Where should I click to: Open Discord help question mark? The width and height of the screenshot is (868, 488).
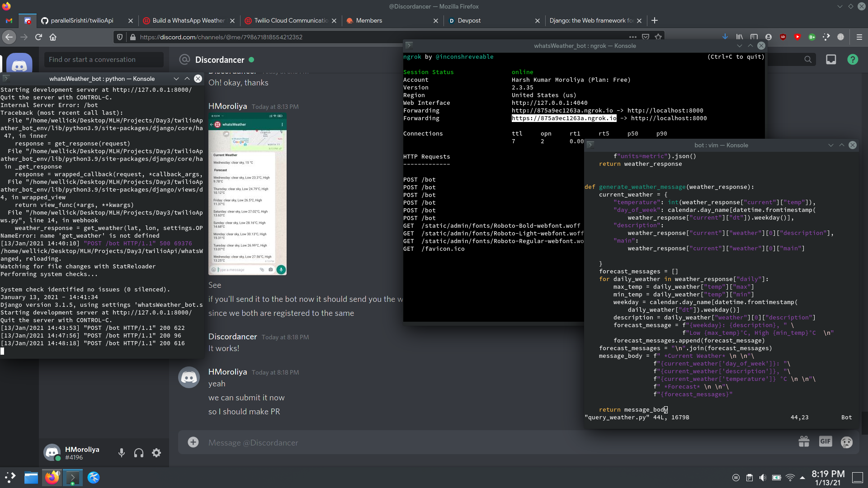(853, 60)
